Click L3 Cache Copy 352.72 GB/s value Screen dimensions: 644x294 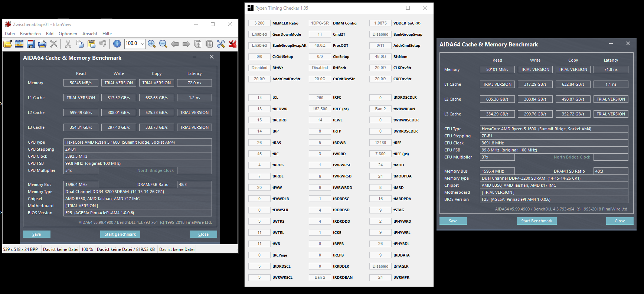click(573, 114)
